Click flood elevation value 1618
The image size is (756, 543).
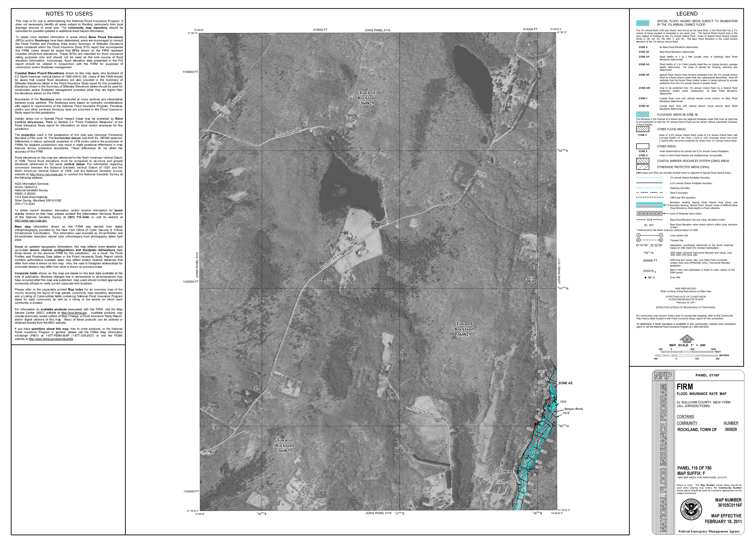[566, 413]
